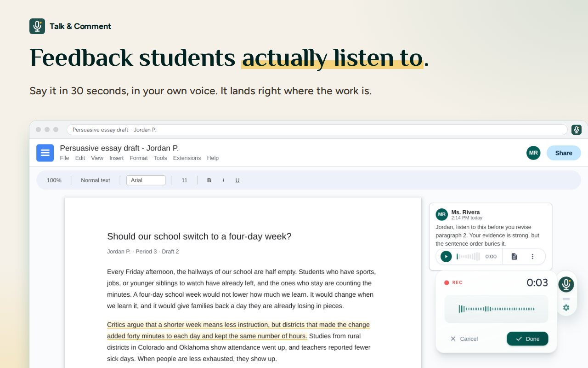Screen dimensions: 588x368
Task: Click the MR avatar beside Share
Action: (x=533, y=153)
